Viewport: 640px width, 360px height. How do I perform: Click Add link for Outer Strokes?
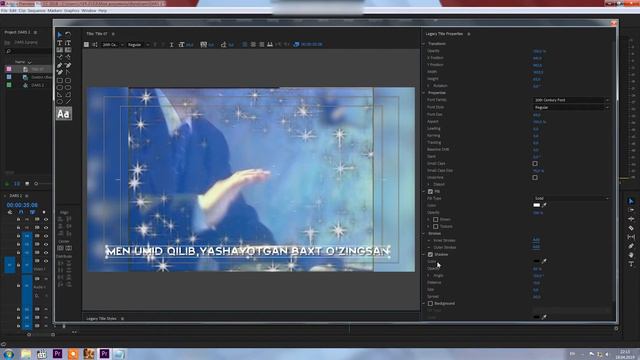536,247
